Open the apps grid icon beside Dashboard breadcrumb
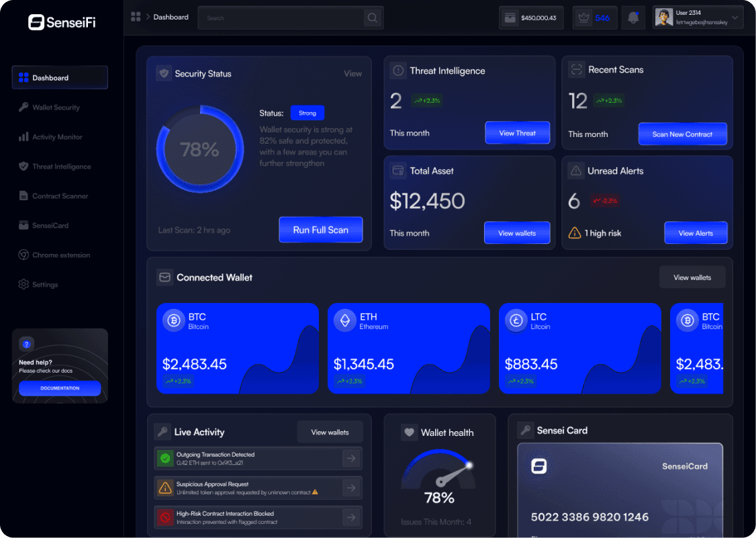 pos(136,17)
